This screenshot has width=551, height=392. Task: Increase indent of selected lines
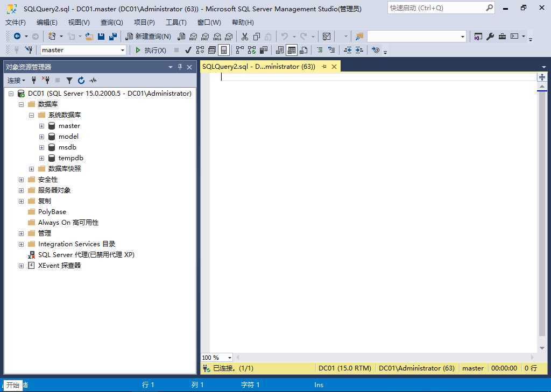point(359,50)
